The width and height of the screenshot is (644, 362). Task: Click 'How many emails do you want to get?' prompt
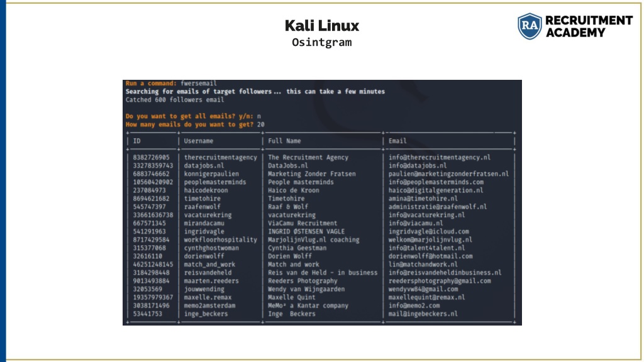tap(189, 124)
